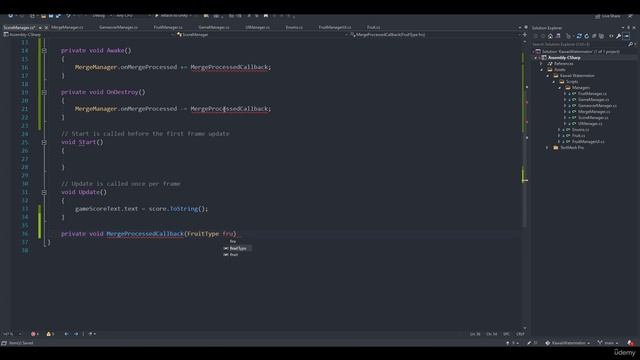
Task: Toggle the Preview Selected Items icon
Action: [627, 36]
